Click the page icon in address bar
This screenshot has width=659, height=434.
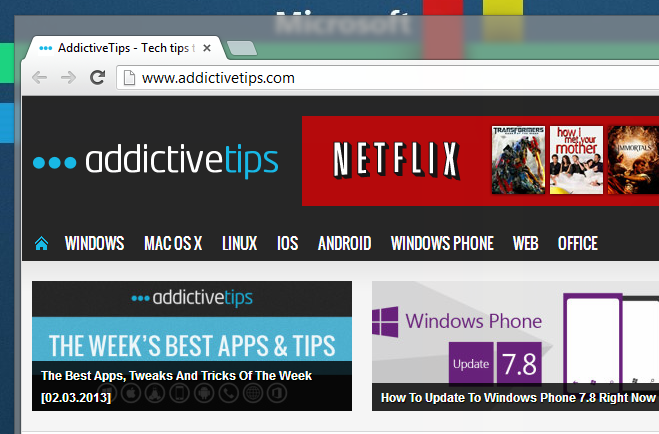[128, 77]
